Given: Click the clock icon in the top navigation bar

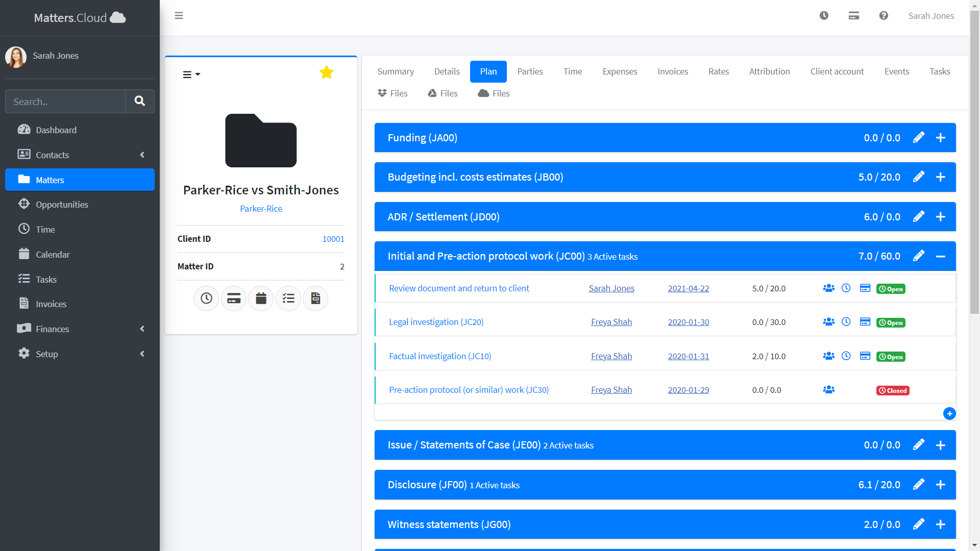Looking at the screenshot, I should coord(824,15).
